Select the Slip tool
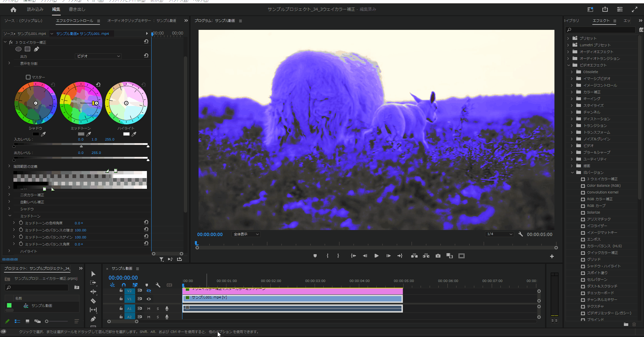The image size is (644, 337). pyautogui.click(x=93, y=310)
